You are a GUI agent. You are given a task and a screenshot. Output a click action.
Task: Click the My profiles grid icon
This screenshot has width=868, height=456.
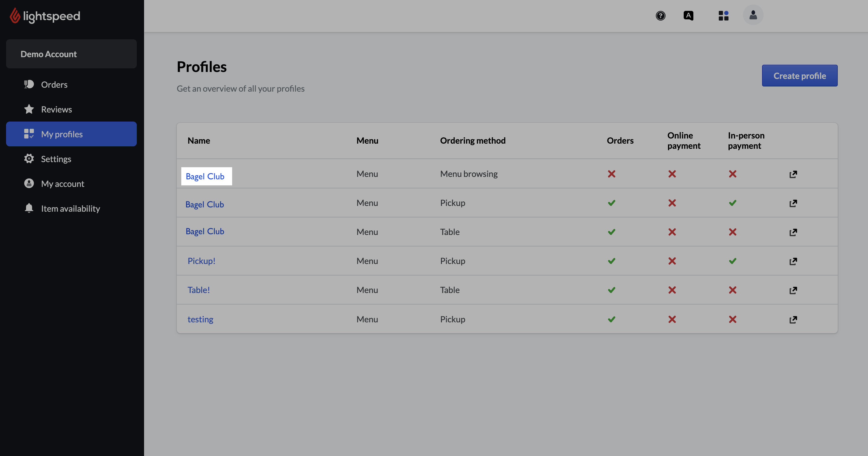(x=29, y=134)
